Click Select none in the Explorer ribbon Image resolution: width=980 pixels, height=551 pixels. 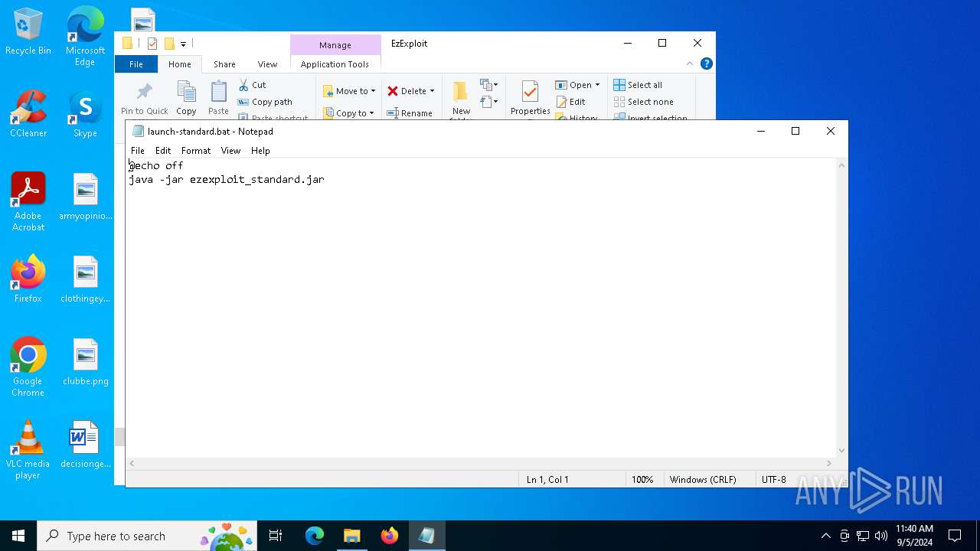pos(643,102)
